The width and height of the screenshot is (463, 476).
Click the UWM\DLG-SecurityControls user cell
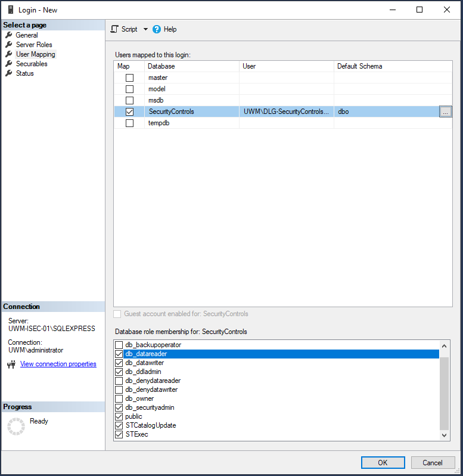click(x=287, y=112)
